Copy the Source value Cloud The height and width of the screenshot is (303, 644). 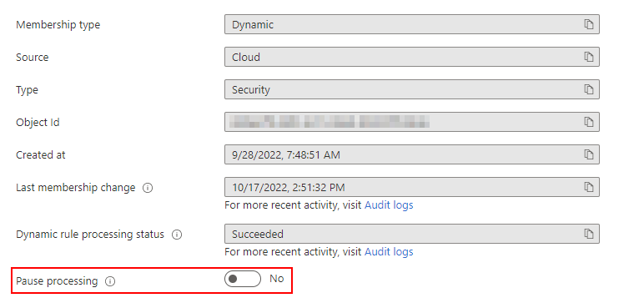589,57
